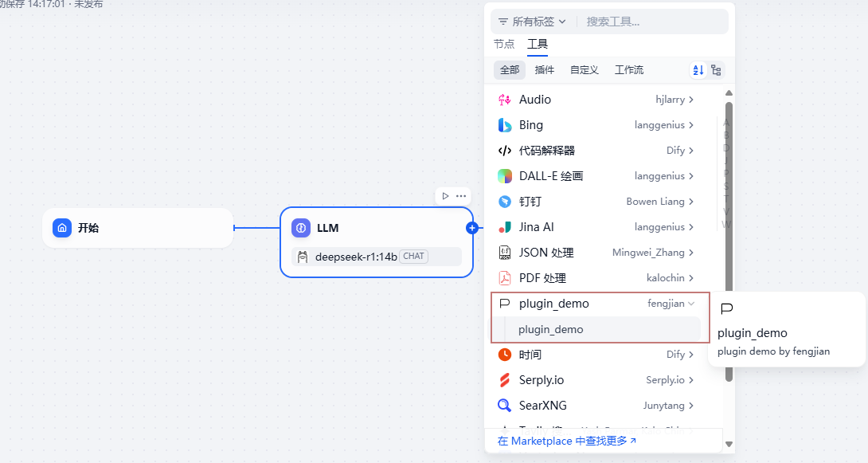Click the kalochin author label
Screen dimensions: 868x463
pyautogui.click(x=666, y=278)
